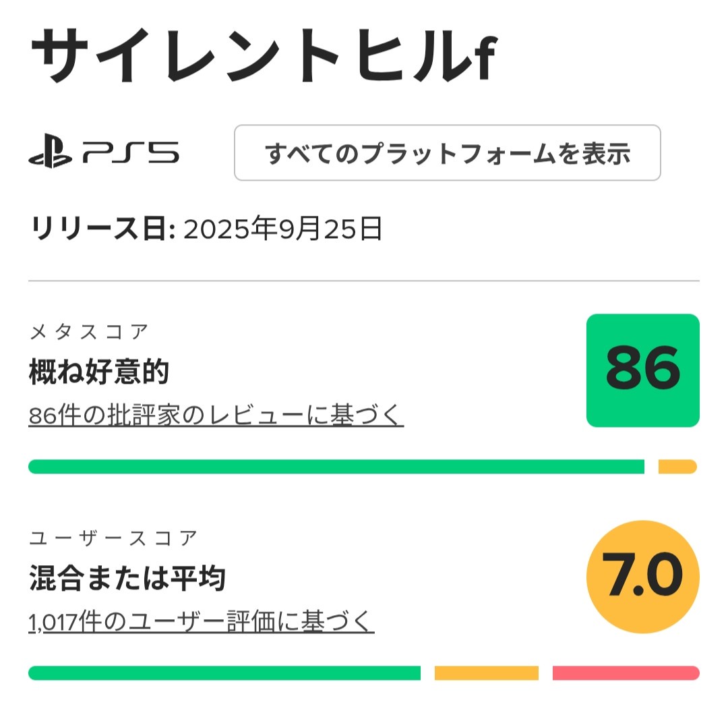Viewport: 728px width, 715px height.
Task: Click the ユーザースコア heading label
Action: pyautogui.click(x=113, y=538)
